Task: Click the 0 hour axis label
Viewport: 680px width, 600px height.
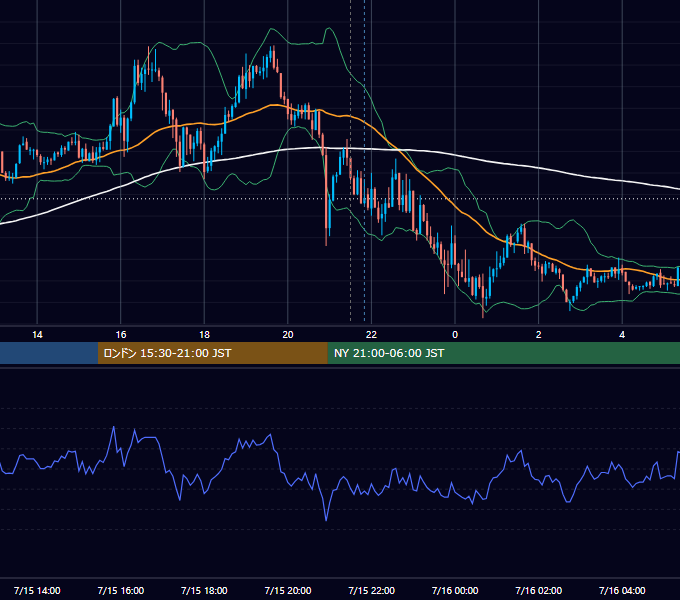Action: pos(455,335)
